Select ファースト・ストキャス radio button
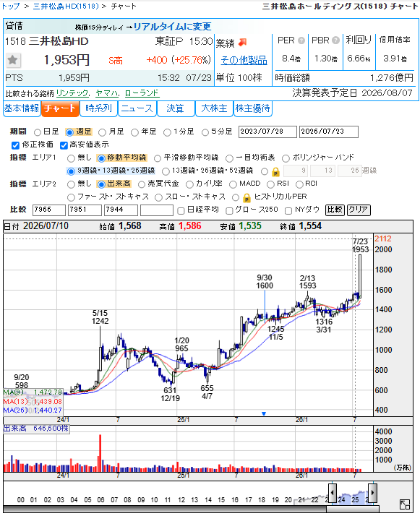Screen dimensions: 420x516 (x=71, y=197)
